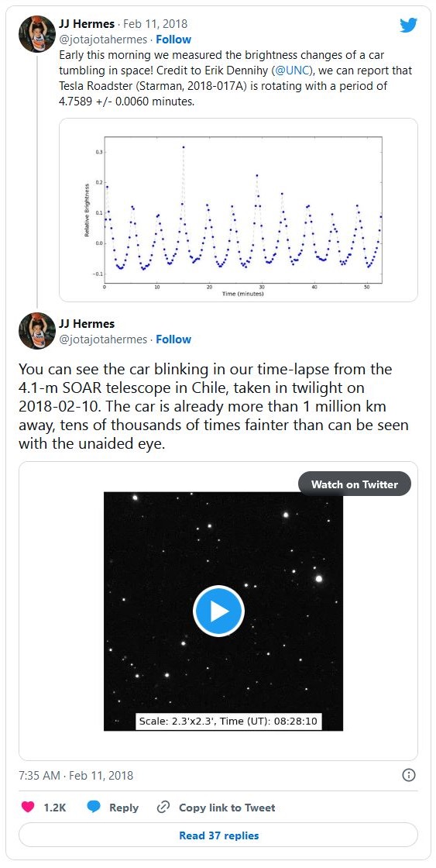Viewport: 436px width, 868px height.
Task: Click the copy link chain icon
Action: click(163, 807)
